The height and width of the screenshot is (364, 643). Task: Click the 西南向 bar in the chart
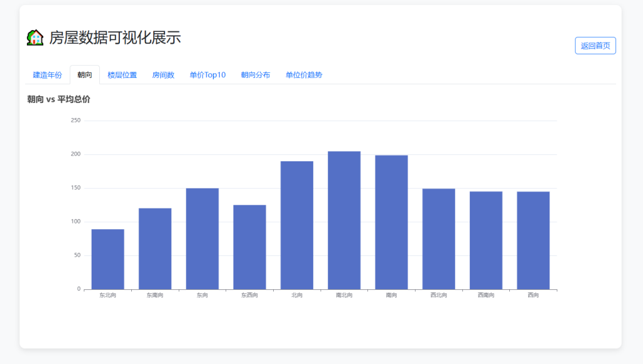pyautogui.click(x=486, y=240)
